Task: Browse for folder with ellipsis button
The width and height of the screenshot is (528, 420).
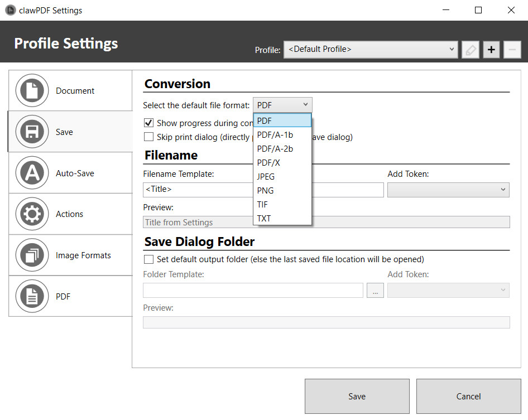Action: 375,290
